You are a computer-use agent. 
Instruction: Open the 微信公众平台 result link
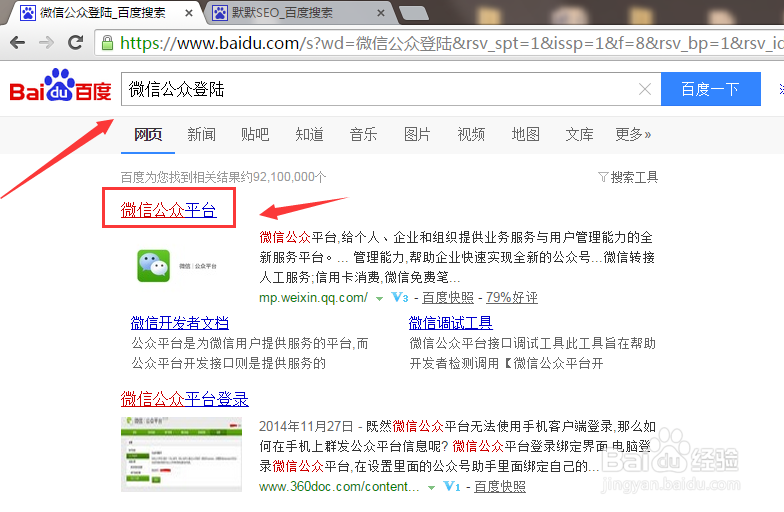(168, 210)
